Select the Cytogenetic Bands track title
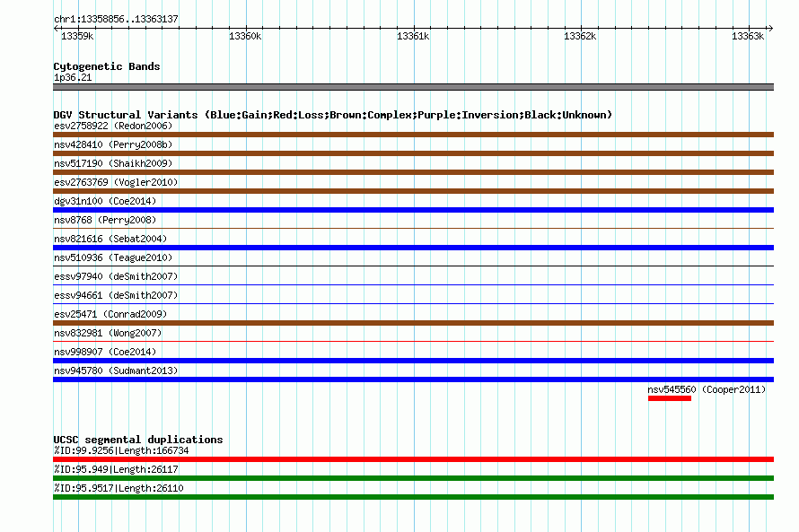 tap(107, 66)
